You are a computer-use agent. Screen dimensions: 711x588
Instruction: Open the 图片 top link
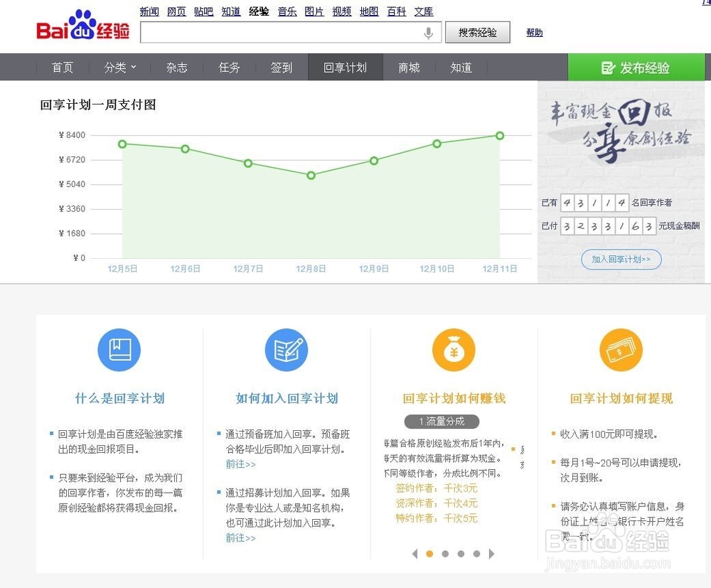coord(314,11)
